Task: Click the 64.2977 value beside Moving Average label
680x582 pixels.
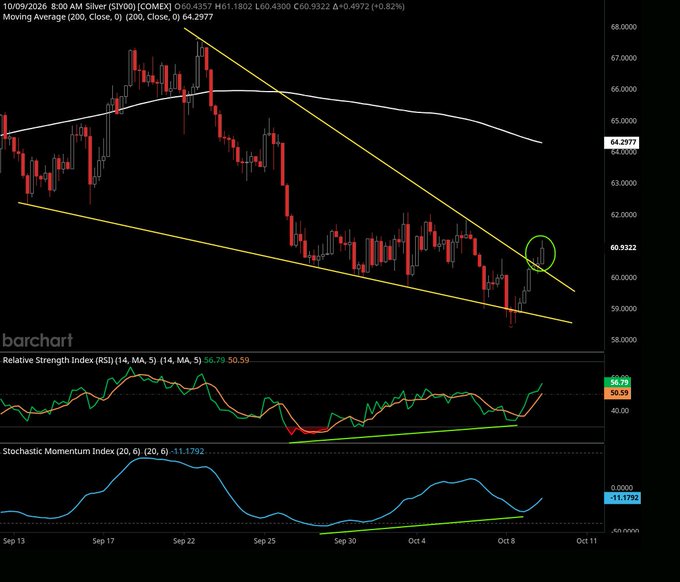Action: (x=199, y=17)
